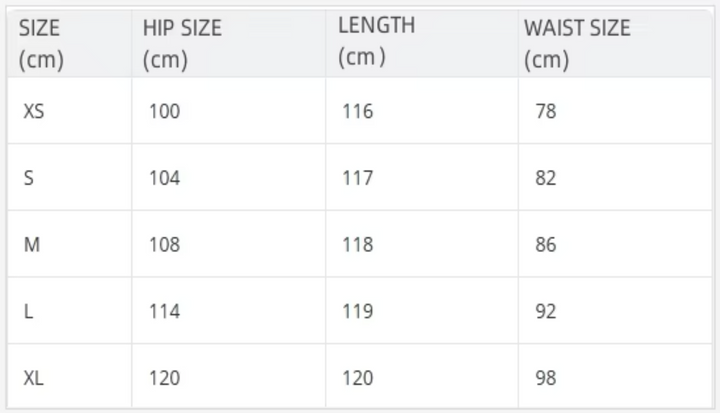This screenshot has width=720, height=413.
Task: Select the S size row label
Action: coord(28,178)
